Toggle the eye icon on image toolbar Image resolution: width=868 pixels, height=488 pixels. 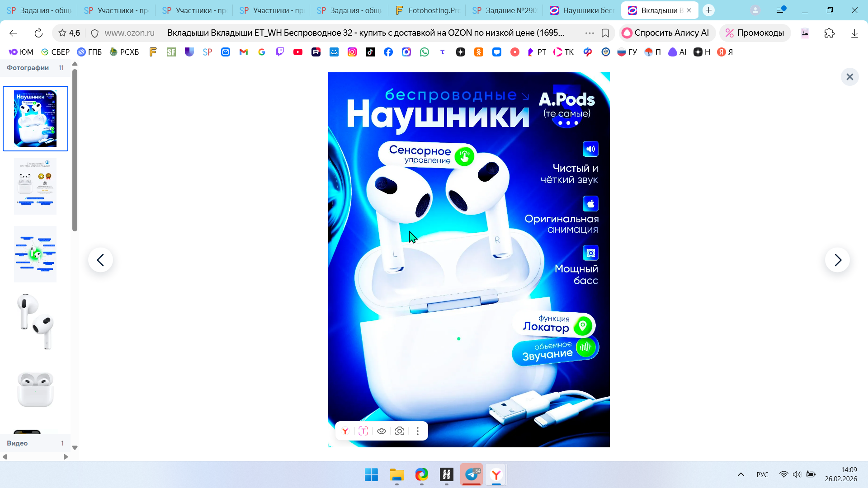tap(382, 431)
